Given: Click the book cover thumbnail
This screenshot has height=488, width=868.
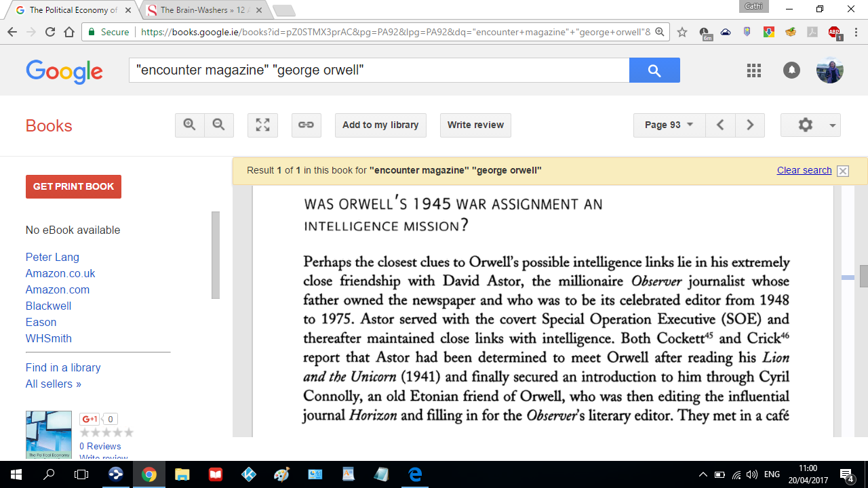Looking at the screenshot, I should click(x=49, y=435).
